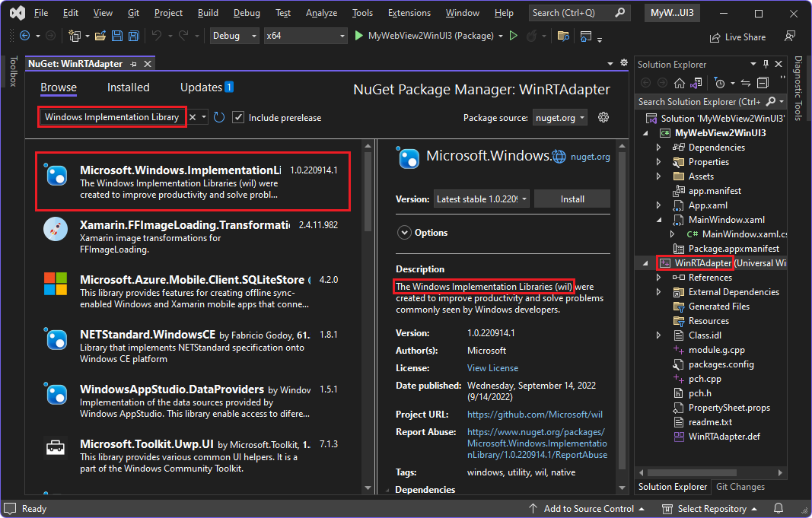Pin the NuGet: WinRTAdapter tab
812x518 pixels.
pos(134,65)
